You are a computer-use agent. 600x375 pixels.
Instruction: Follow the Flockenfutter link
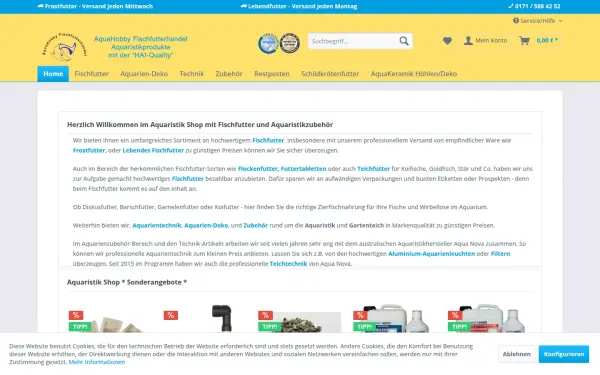tap(258, 169)
